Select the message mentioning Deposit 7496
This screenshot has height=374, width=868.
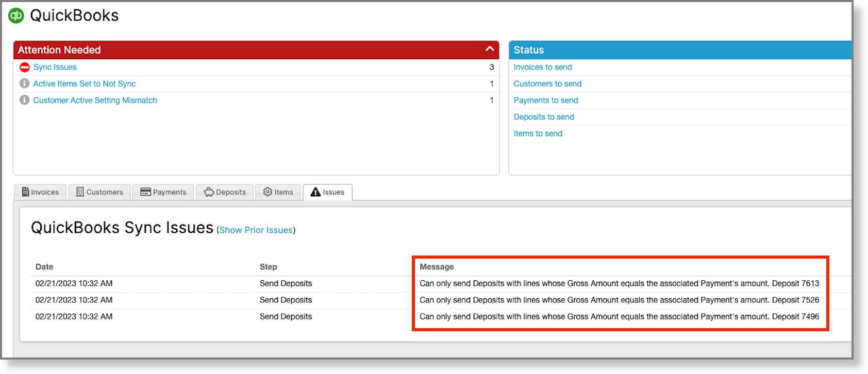[x=619, y=316]
